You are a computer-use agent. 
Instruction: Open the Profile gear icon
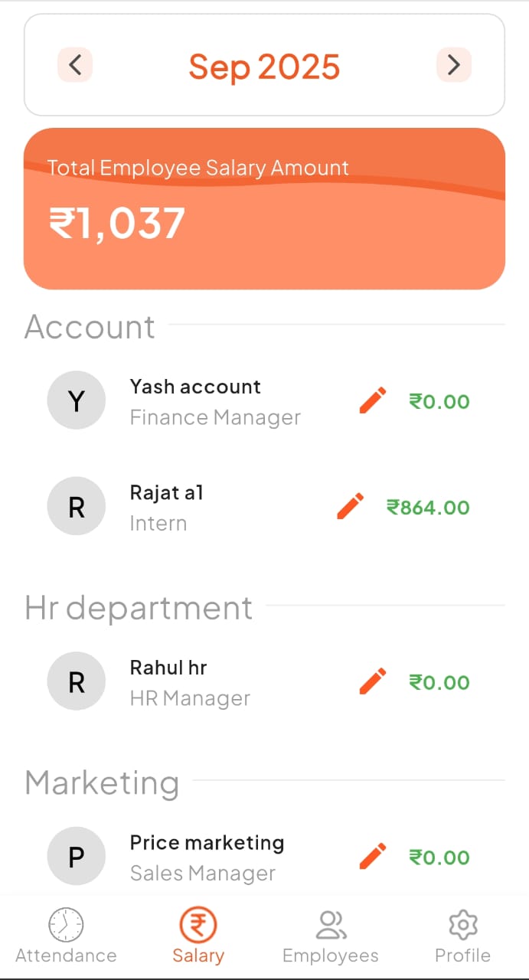pos(462,925)
